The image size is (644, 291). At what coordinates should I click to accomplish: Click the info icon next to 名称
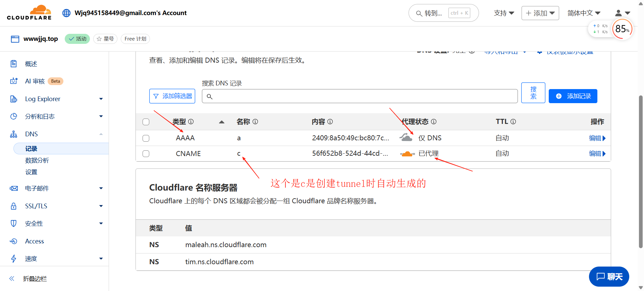click(255, 122)
